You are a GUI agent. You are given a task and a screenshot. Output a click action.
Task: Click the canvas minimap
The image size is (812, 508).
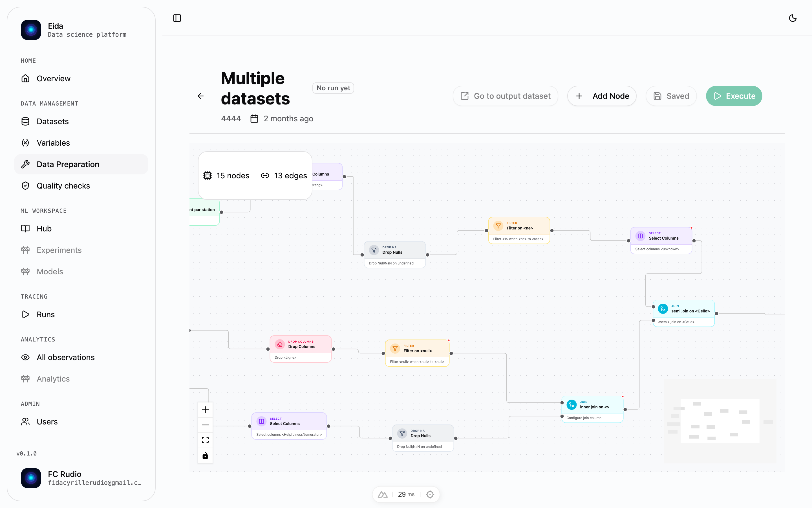[720, 421]
